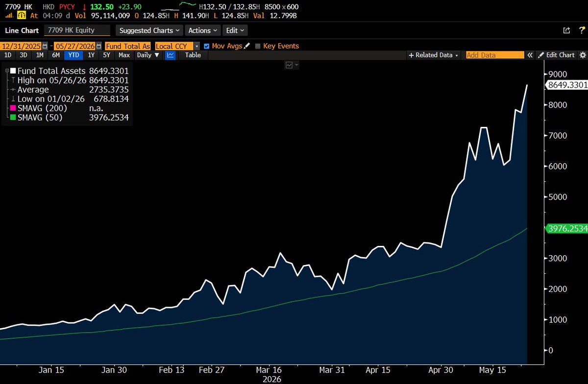The height and width of the screenshot is (384, 588).
Task: Select the 6M range tab
Action: pos(55,55)
